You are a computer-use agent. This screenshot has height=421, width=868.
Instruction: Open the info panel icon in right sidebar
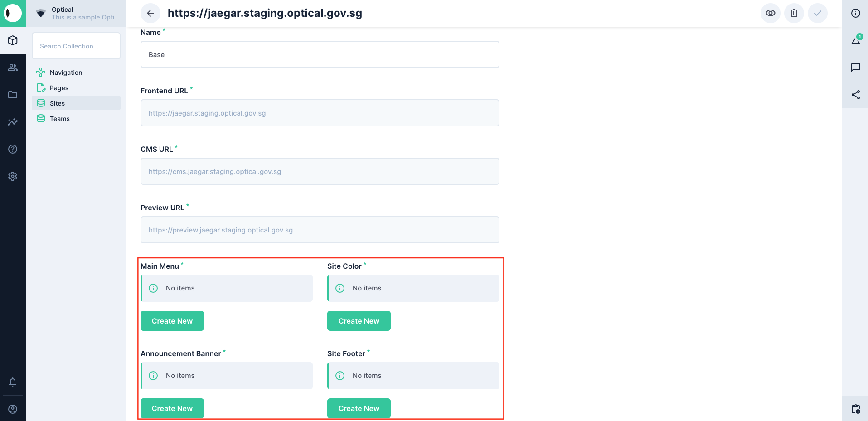tap(855, 13)
